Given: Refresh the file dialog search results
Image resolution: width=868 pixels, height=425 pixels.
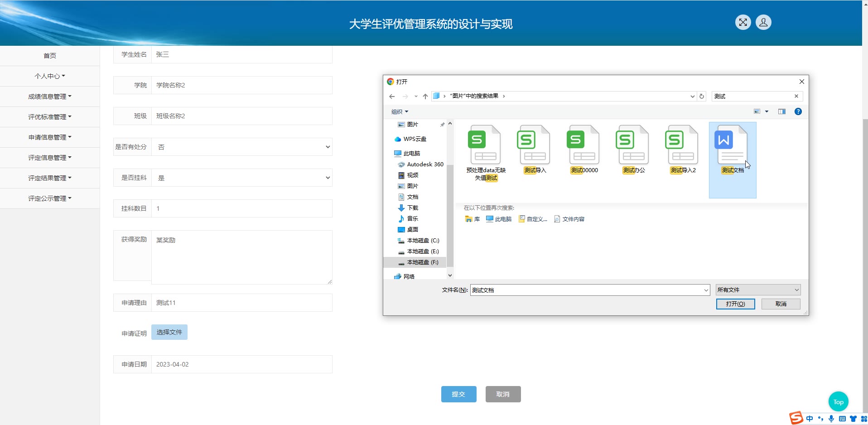Looking at the screenshot, I should coord(702,96).
